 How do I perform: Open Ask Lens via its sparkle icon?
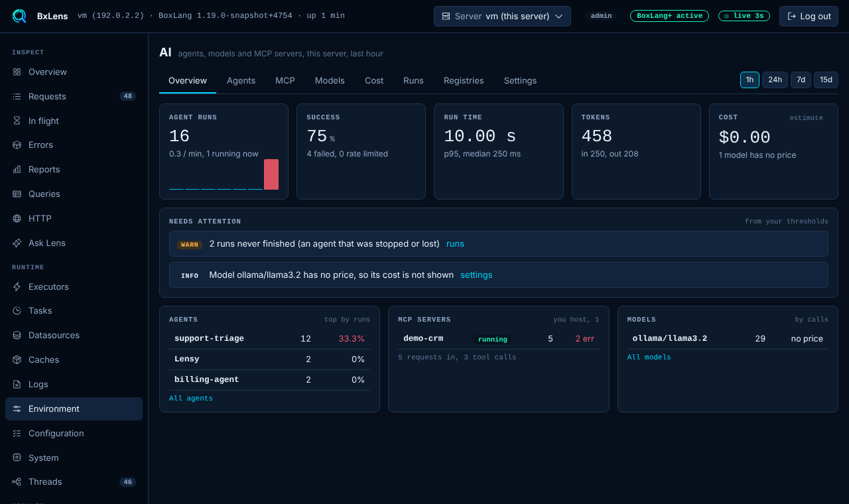point(17,243)
